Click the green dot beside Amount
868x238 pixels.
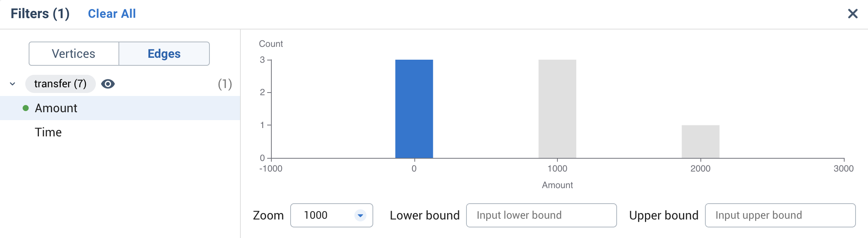(x=25, y=108)
